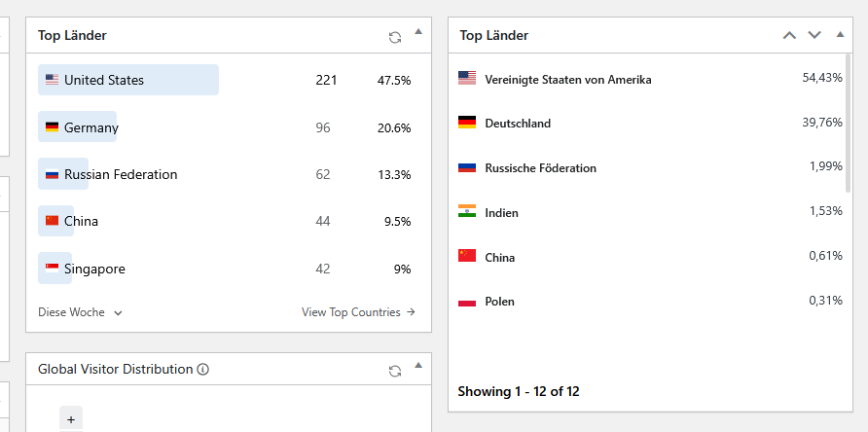This screenshot has height=432, width=868.
Task: Click the Russian Federation flag icon
Action: coord(52,174)
